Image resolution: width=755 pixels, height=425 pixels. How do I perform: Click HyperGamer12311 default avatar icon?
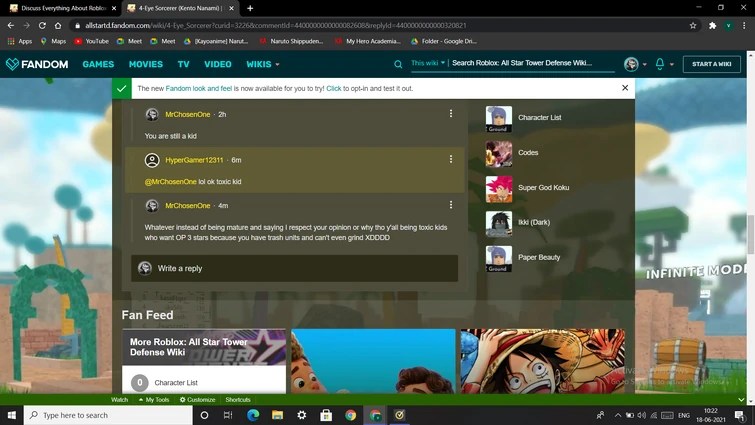point(152,160)
